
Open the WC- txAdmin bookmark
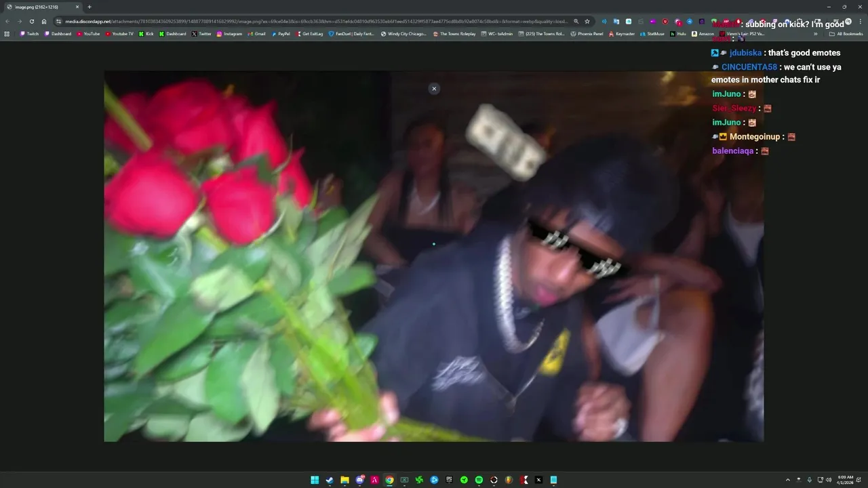pyautogui.click(x=496, y=33)
